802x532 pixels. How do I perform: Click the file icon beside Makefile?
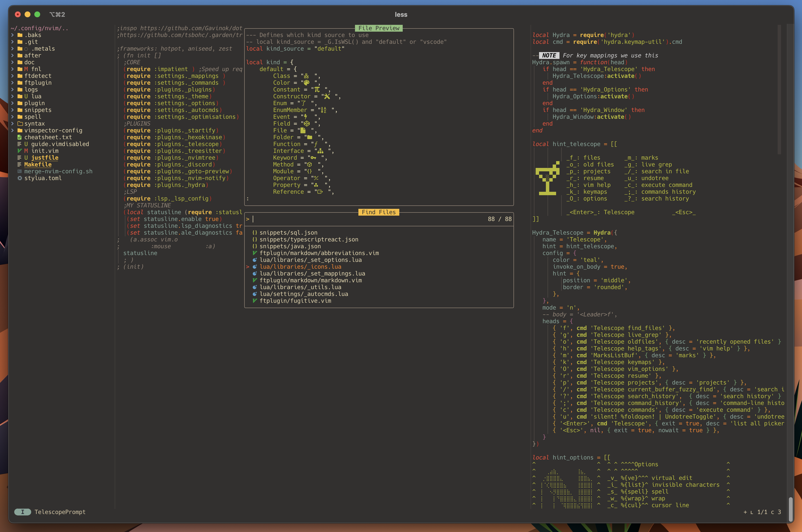tap(19, 165)
